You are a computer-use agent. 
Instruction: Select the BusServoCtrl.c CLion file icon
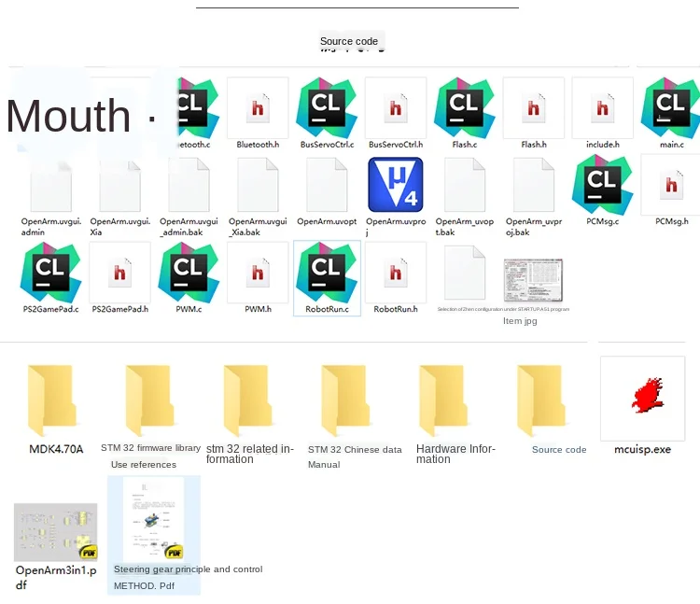327,107
